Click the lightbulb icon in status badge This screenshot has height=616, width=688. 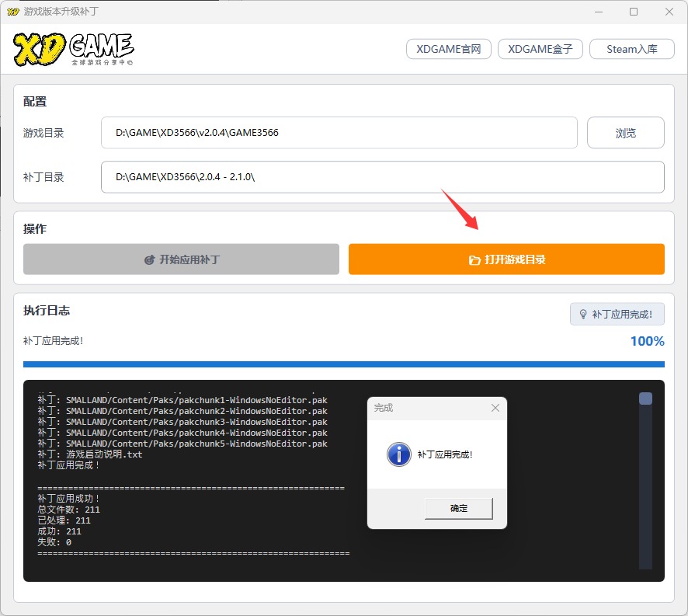click(x=582, y=315)
